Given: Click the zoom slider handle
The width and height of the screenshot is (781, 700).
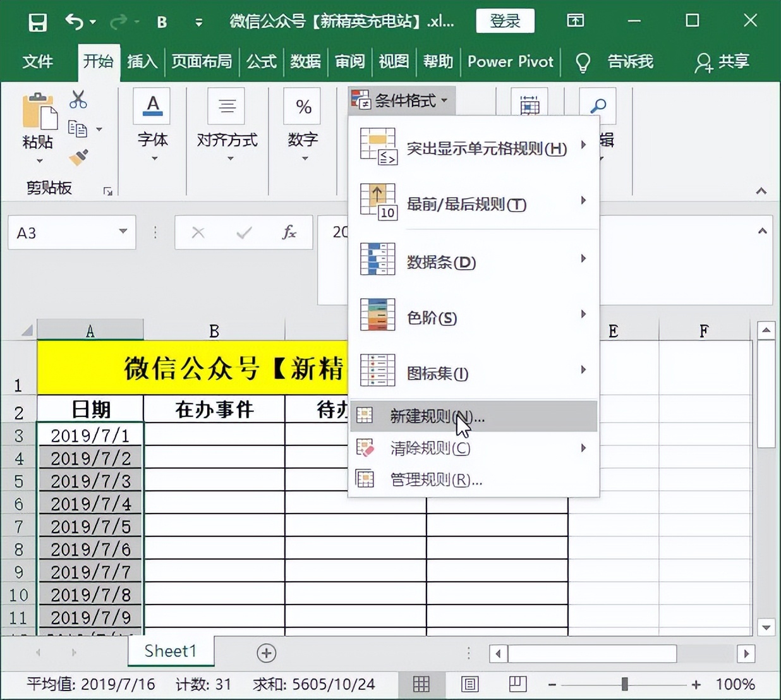Looking at the screenshot, I should click(624, 684).
